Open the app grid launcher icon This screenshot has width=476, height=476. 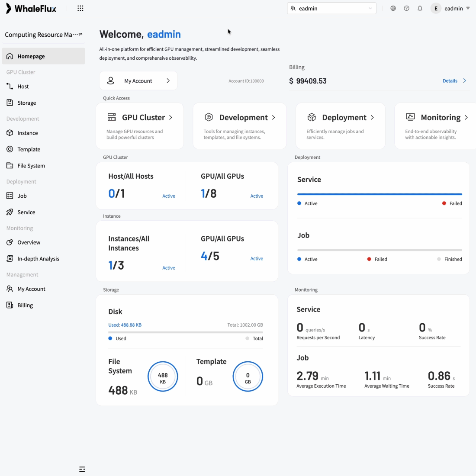(80, 8)
